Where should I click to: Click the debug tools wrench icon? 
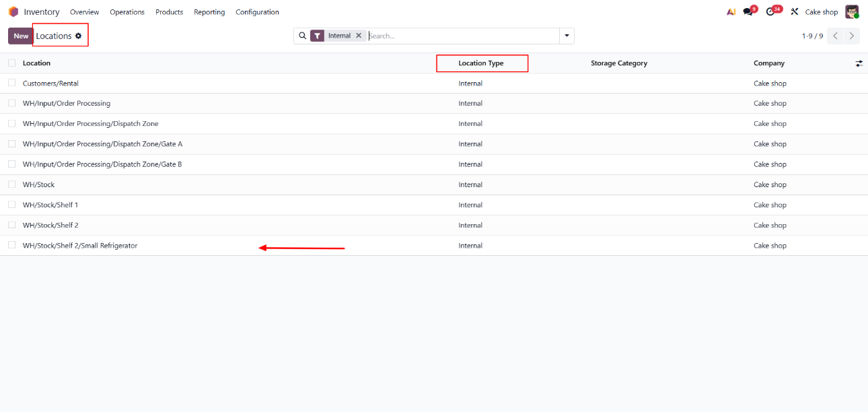pos(794,12)
